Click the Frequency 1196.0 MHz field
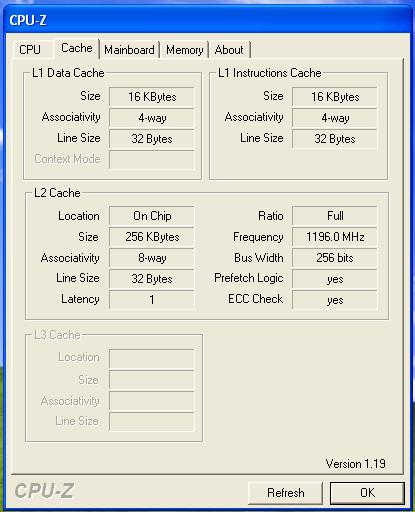This screenshot has height=512, width=415. click(x=335, y=237)
